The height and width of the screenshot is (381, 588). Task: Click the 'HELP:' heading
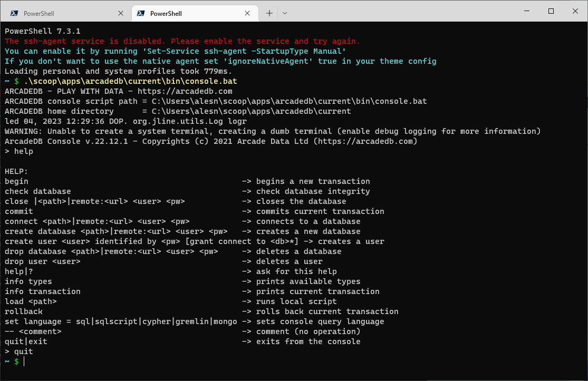16,171
